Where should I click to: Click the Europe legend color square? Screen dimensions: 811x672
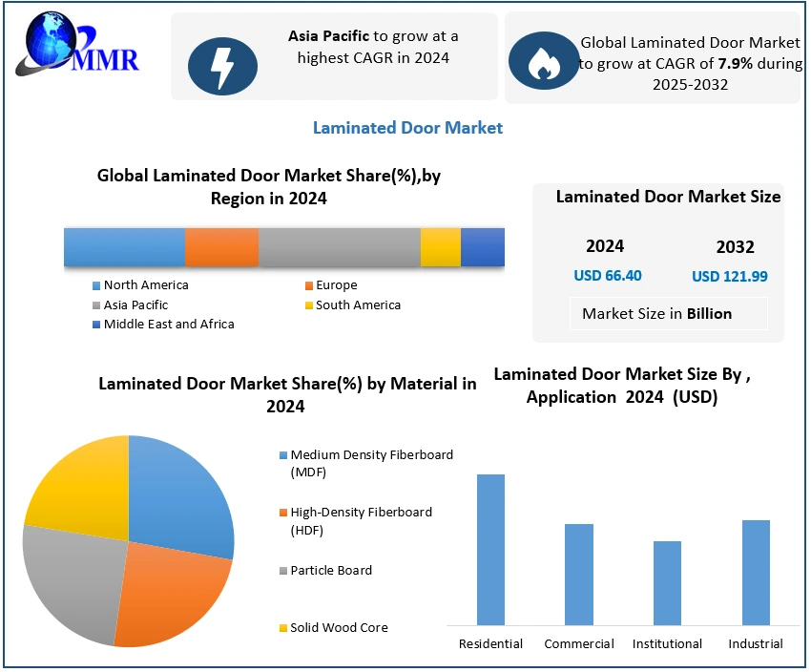[308, 285]
